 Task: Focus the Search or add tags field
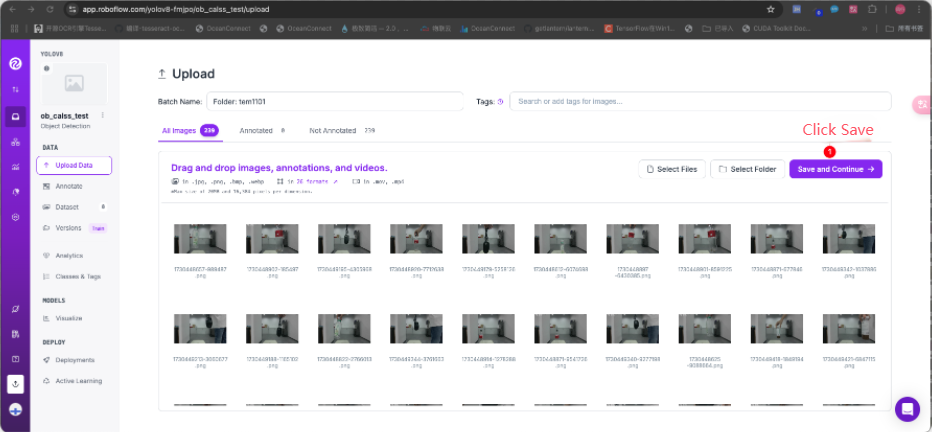(700, 102)
